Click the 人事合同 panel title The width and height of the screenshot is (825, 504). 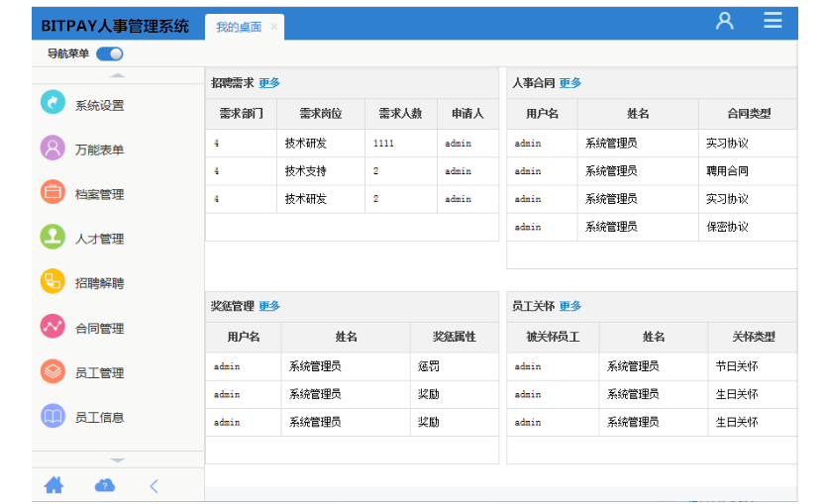tap(533, 82)
